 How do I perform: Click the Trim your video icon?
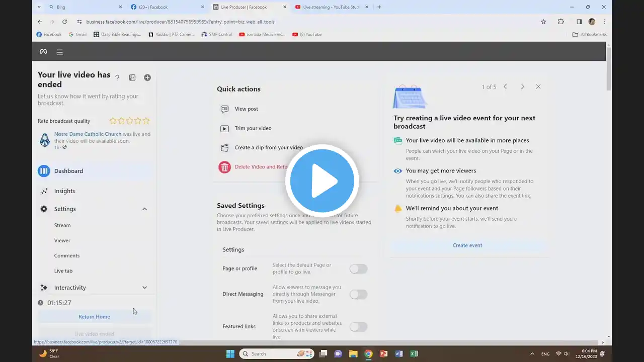click(x=224, y=128)
